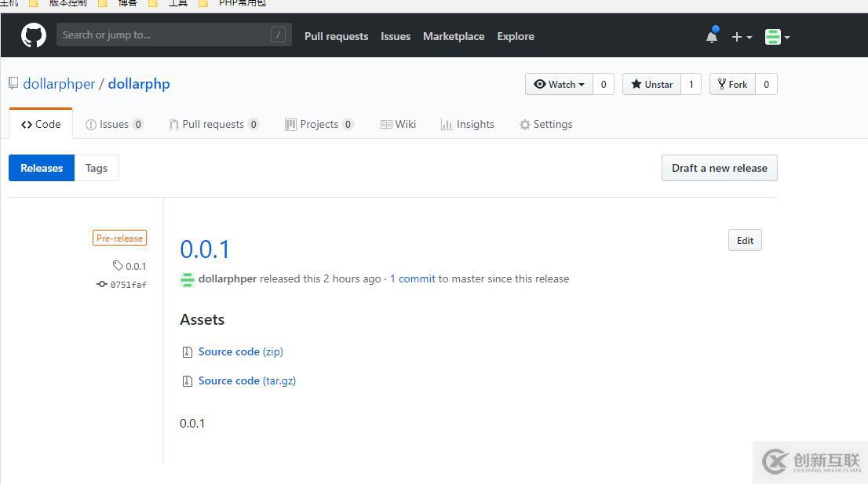
Task: Open the 0.0.1 tag link with tag icon
Action: pos(129,266)
